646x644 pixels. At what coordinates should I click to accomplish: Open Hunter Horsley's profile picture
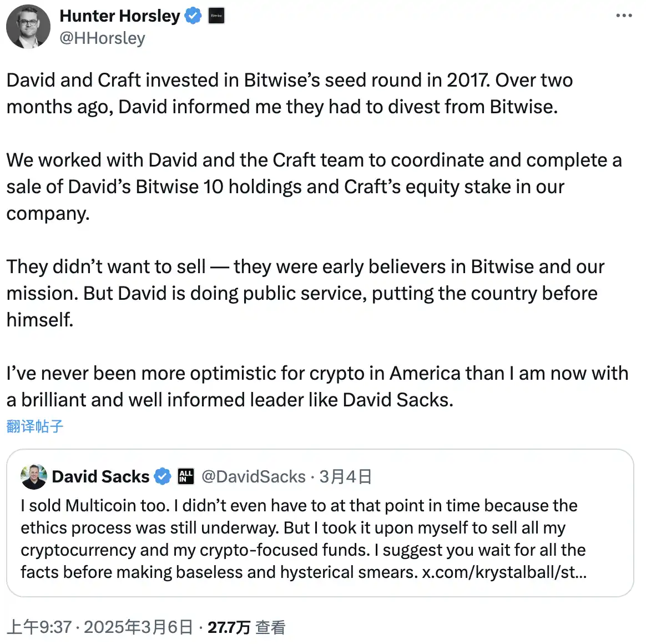(28, 26)
